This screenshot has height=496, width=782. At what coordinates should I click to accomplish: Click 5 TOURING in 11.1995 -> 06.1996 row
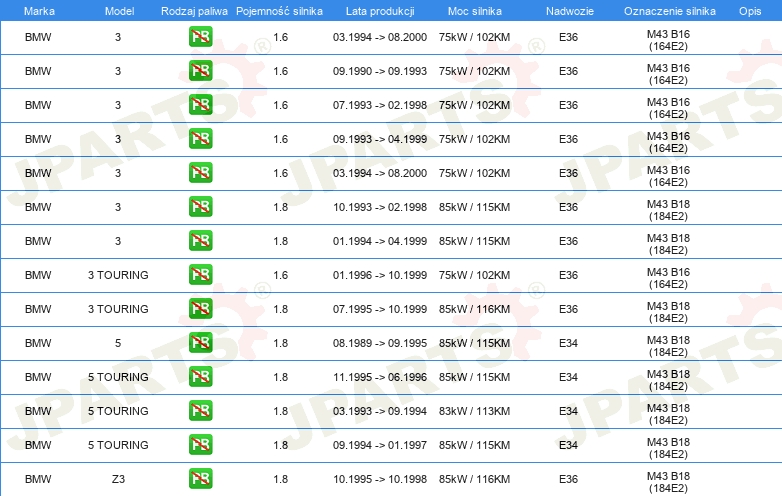[x=118, y=377]
